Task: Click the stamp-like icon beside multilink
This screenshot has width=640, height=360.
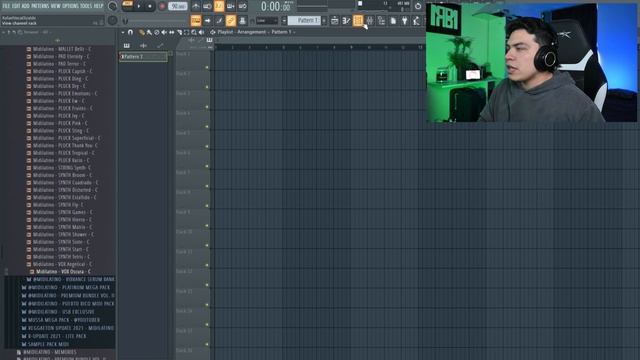Action: [242, 20]
